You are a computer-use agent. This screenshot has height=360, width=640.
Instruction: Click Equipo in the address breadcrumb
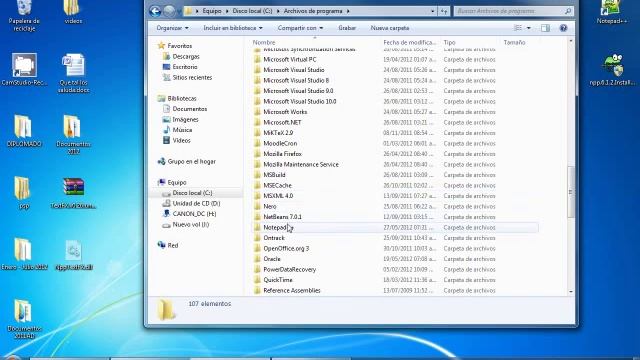pyautogui.click(x=212, y=11)
